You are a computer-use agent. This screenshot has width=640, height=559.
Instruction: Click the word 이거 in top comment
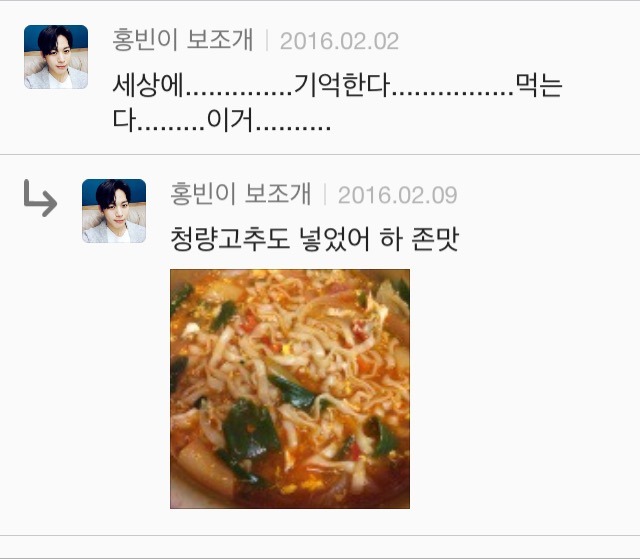[x=230, y=120]
